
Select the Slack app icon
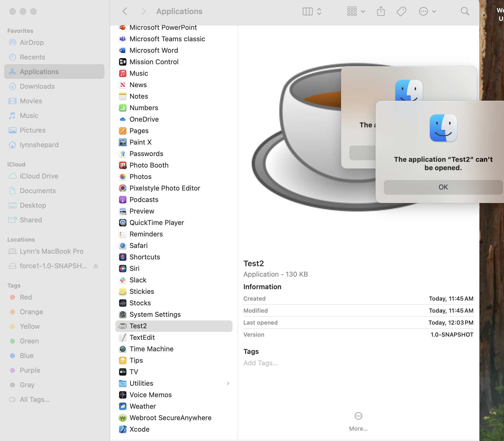[122, 280]
